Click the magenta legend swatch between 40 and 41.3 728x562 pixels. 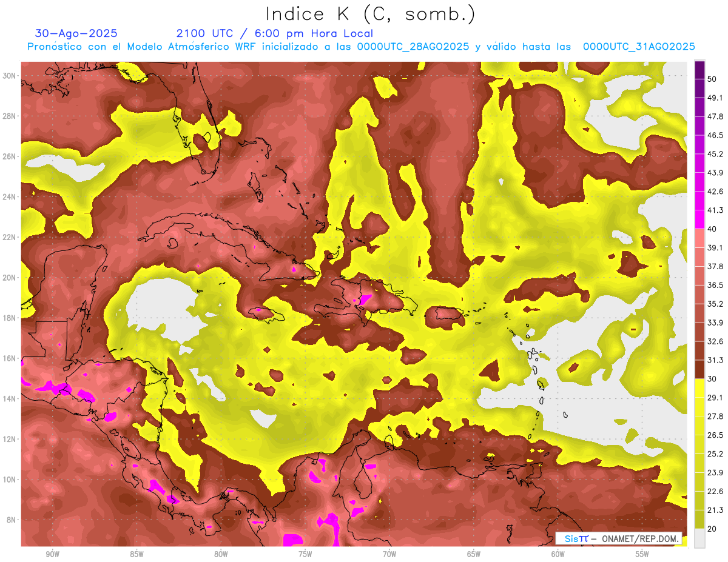[700, 219]
